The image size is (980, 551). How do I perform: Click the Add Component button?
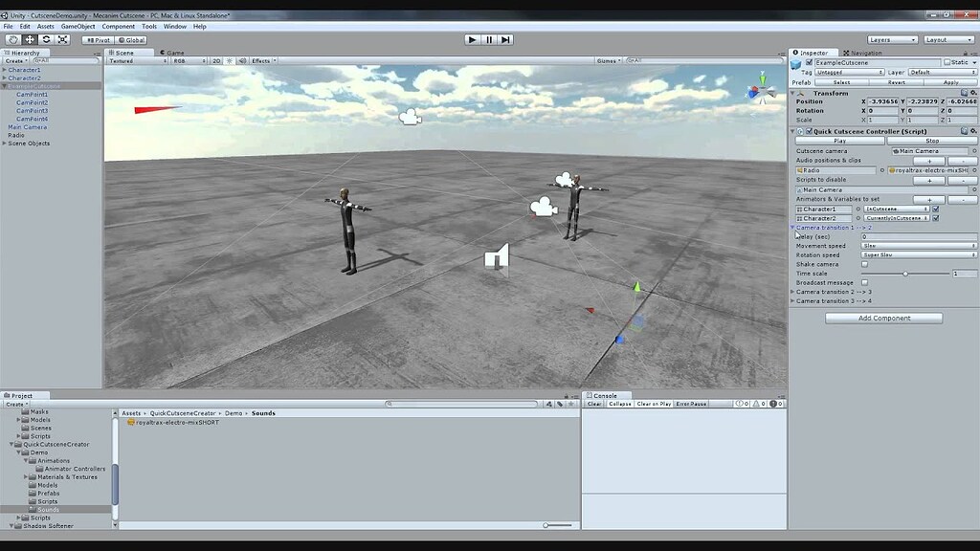(882, 318)
